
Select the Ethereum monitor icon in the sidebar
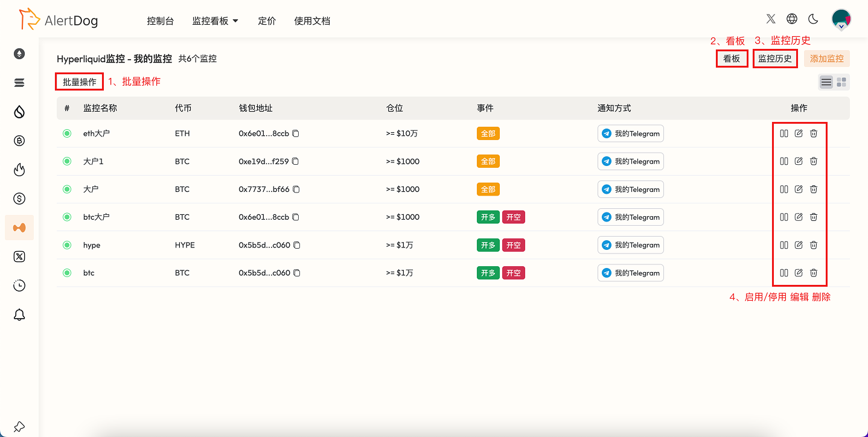coord(19,53)
